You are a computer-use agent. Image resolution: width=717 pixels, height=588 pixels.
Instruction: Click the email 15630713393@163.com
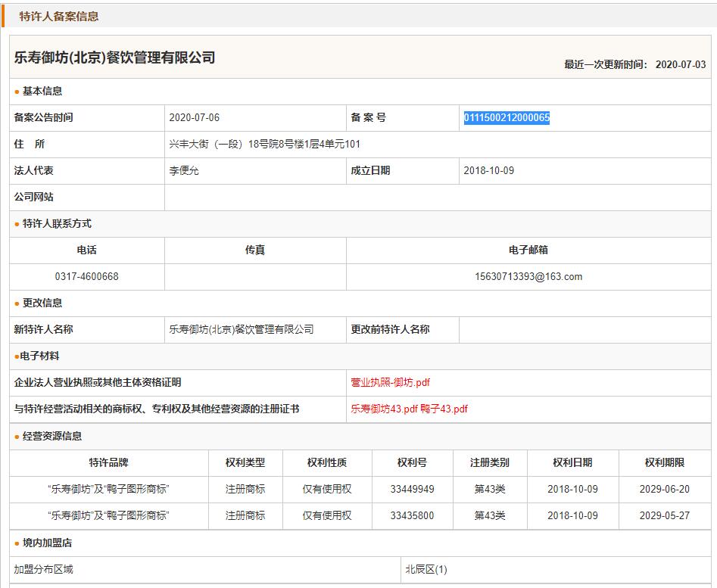[528, 277]
